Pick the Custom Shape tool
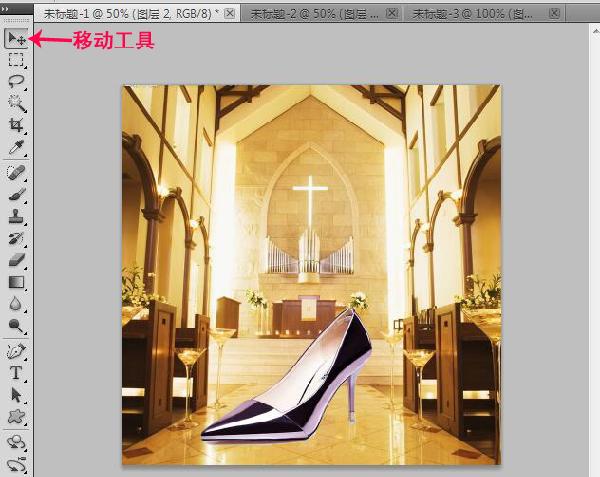Image resolution: width=600 pixels, height=477 pixels. click(16, 416)
